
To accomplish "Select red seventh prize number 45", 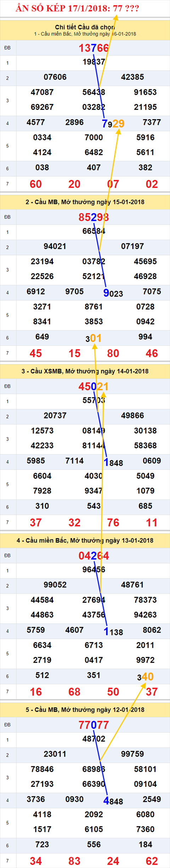I will [36, 353].
